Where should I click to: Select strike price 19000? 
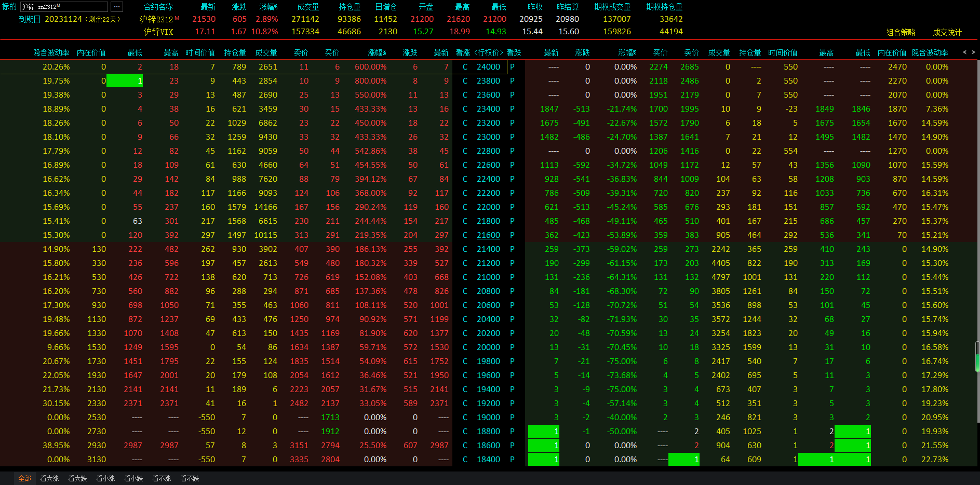(x=488, y=417)
